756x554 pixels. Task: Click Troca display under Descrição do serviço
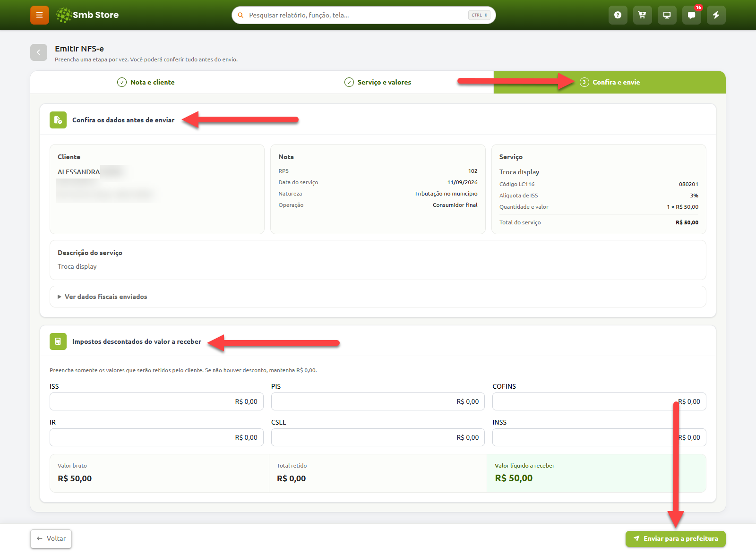click(77, 266)
